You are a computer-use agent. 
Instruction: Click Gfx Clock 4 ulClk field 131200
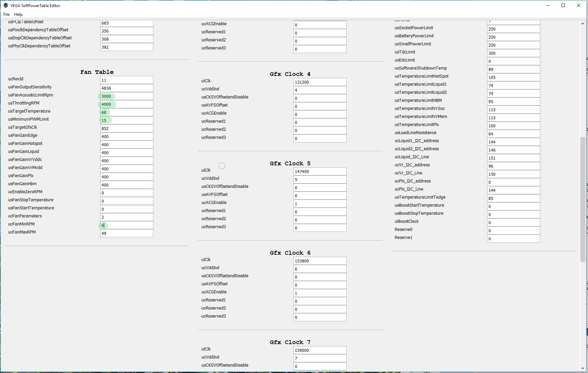point(320,82)
